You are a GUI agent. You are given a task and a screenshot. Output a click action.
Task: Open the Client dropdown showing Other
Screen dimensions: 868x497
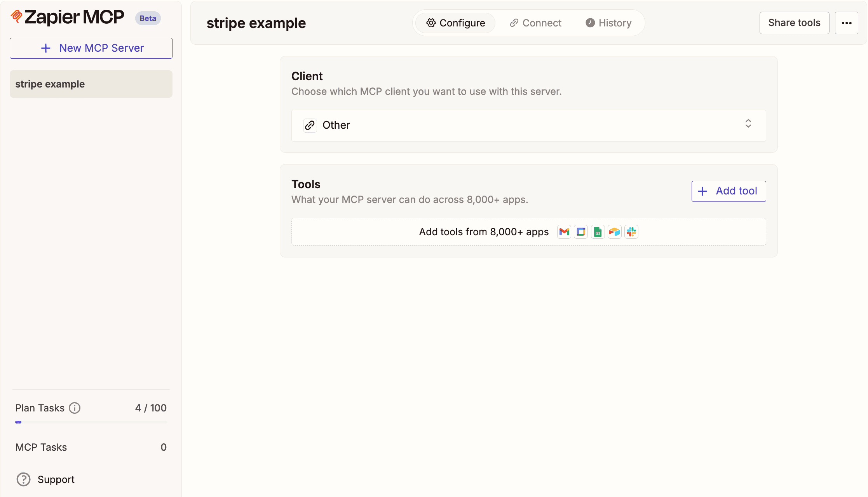tap(528, 125)
